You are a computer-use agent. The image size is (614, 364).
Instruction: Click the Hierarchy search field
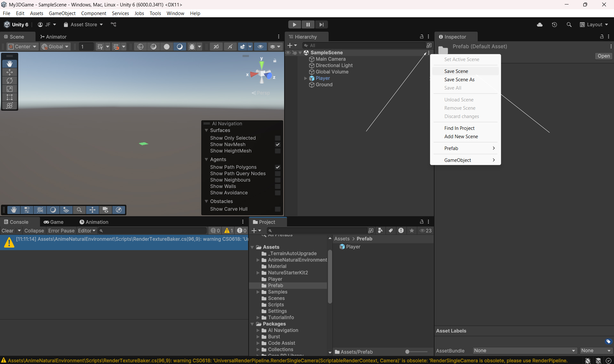(365, 45)
